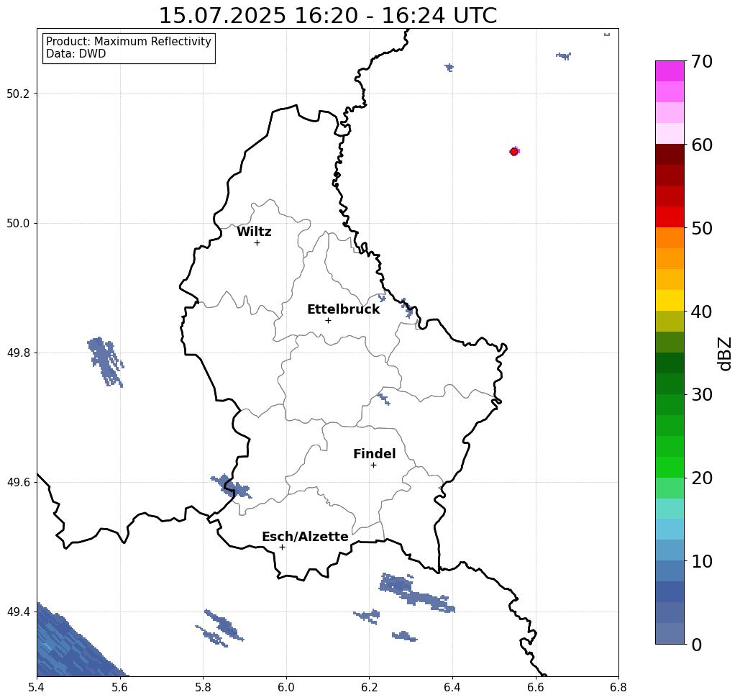Click the colorbar tick label 60
This screenshot has width=740, height=700.
click(701, 145)
